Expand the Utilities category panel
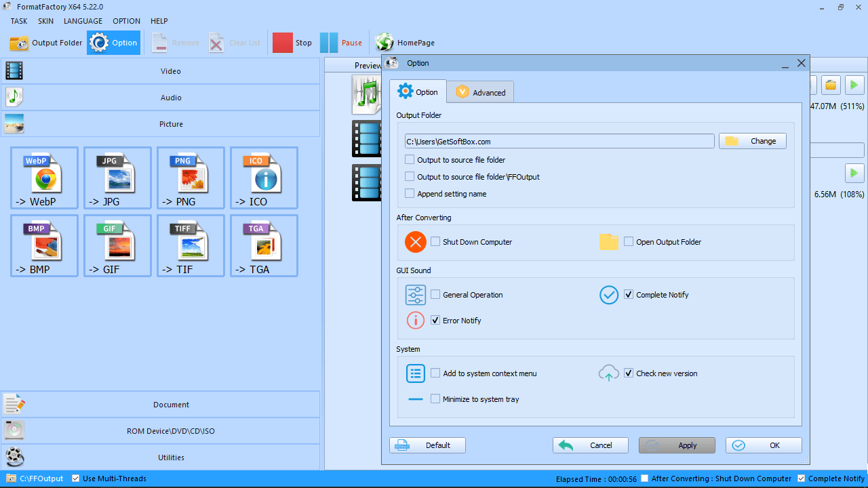Viewport: 868px width, 488px height. tap(160, 457)
